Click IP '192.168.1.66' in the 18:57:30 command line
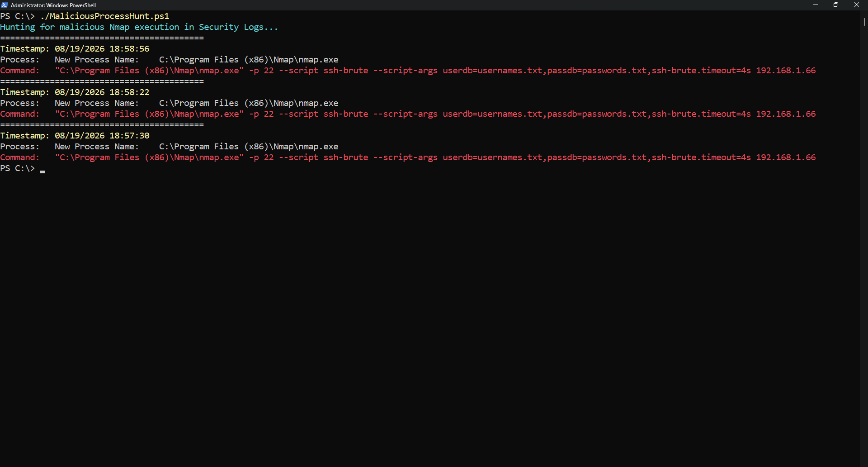Screen dimensions: 868x467 [786, 157]
